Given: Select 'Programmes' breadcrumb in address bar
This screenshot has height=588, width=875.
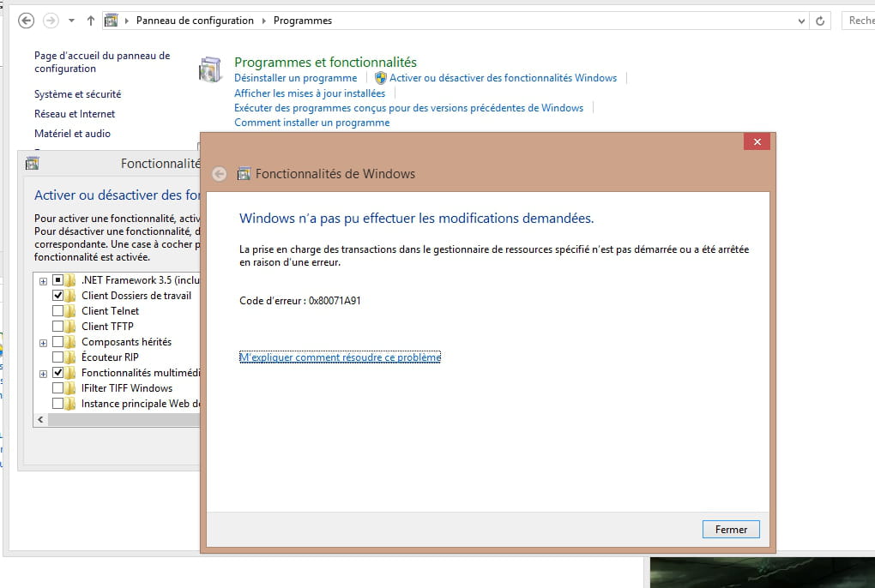Looking at the screenshot, I should pos(303,21).
